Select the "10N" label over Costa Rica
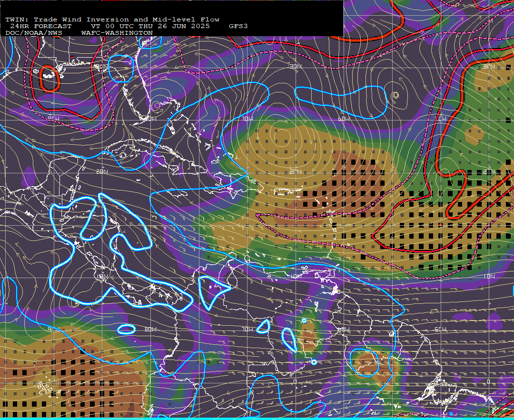This screenshot has height=420, width=514. [x=102, y=276]
